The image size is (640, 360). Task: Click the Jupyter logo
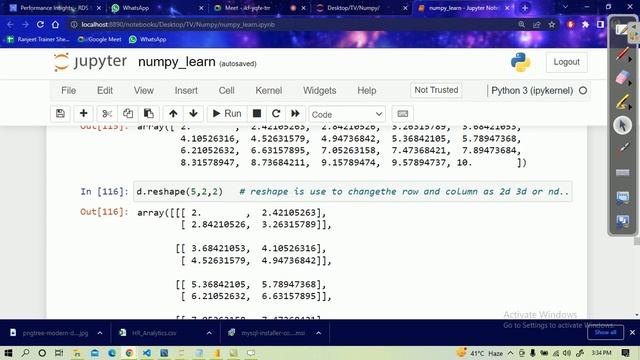[90, 62]
